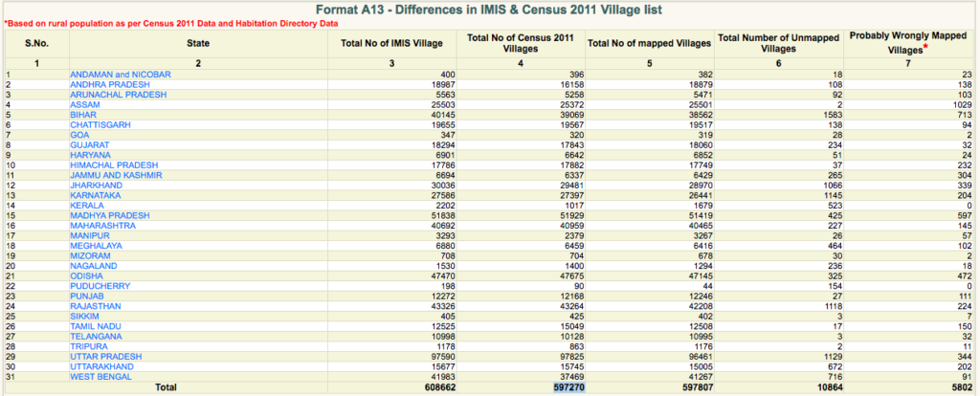The image size is (980, 396).
Task: Click Uttar Pradesh IMIS value 97590
Action: (x=444, y=357)
